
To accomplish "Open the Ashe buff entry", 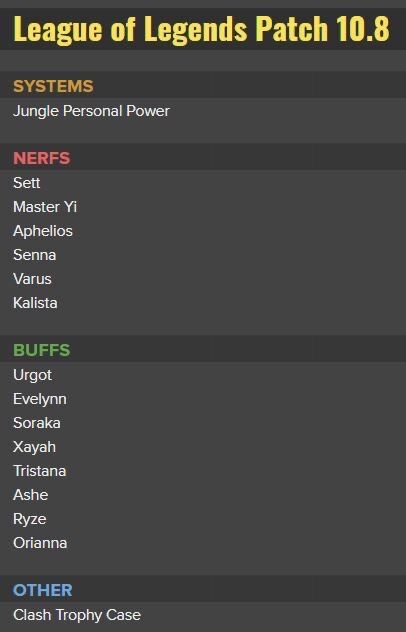I will click(31, 495).
